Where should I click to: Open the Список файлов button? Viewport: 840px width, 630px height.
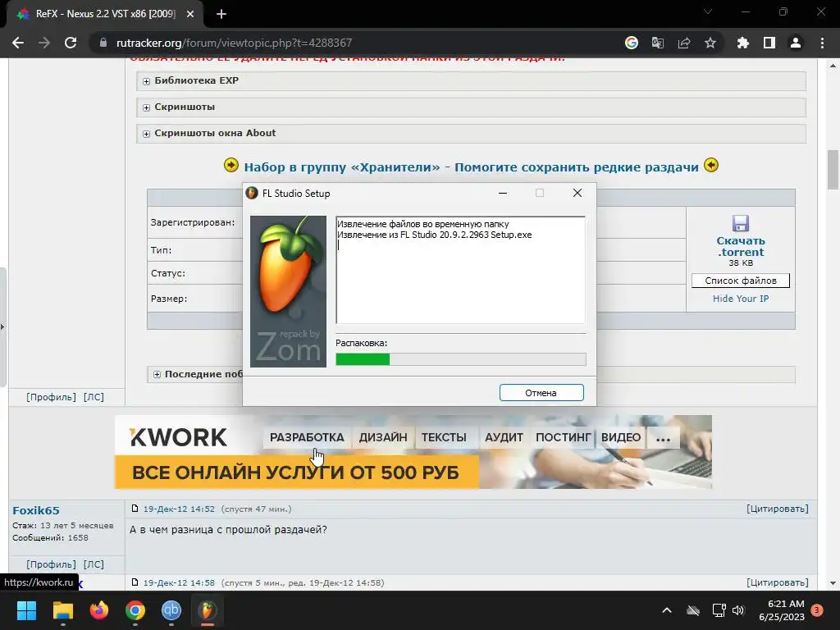point(741,281)
